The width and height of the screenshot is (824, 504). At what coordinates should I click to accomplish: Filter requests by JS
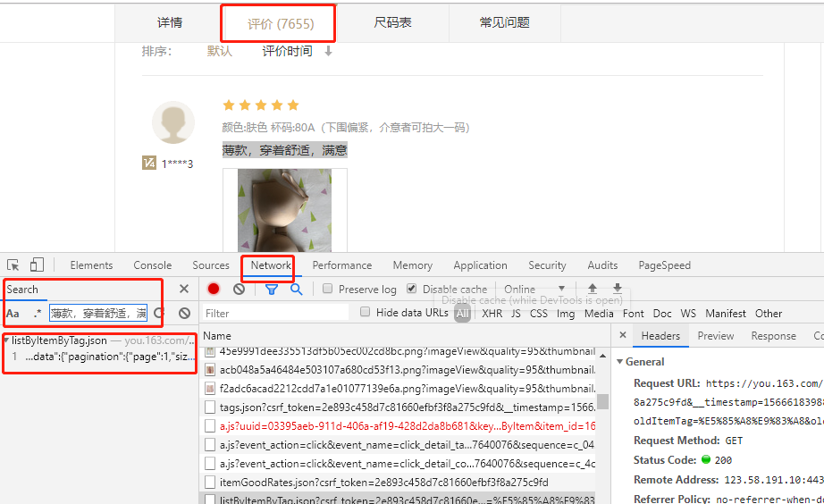516,314
